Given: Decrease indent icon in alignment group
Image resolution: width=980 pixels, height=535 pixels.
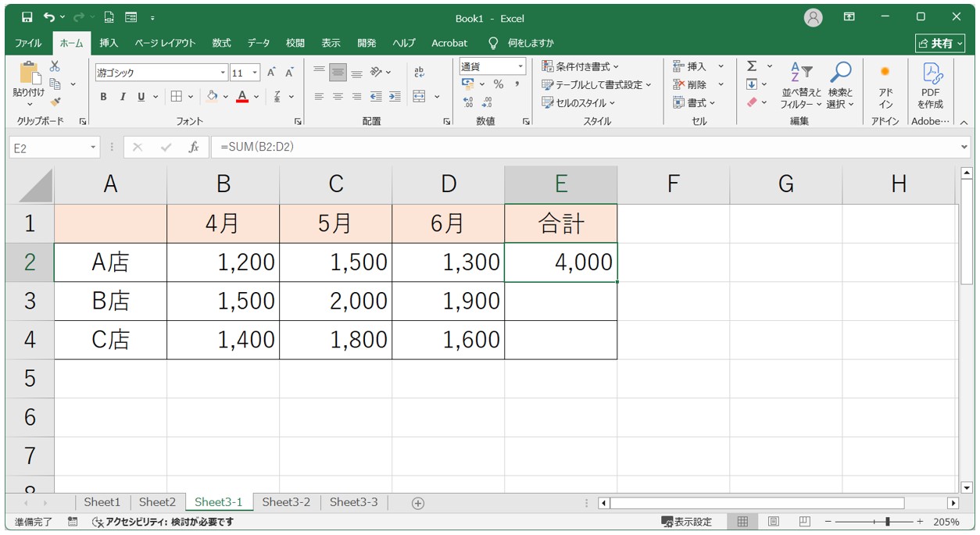Looking at the screenshot, I should pyautogui.click(x=376, y=97).
